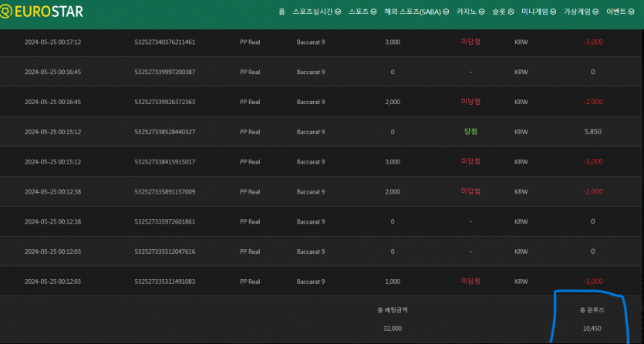Click 미당첨 in row 532527338415915017
The image size is (644, 344).
point(470,162)
